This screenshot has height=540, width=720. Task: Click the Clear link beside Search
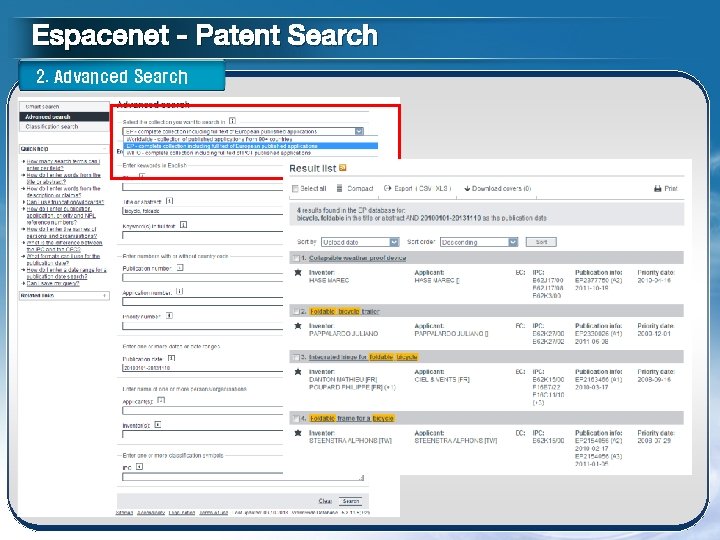pyautogui.click(x=325, y=501)
